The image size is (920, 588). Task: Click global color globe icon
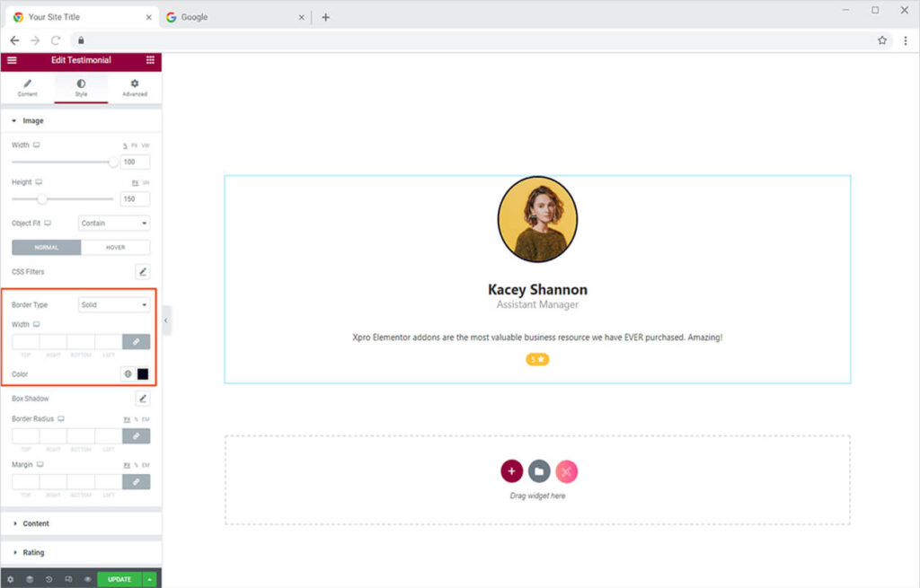(x=128, y=373)
